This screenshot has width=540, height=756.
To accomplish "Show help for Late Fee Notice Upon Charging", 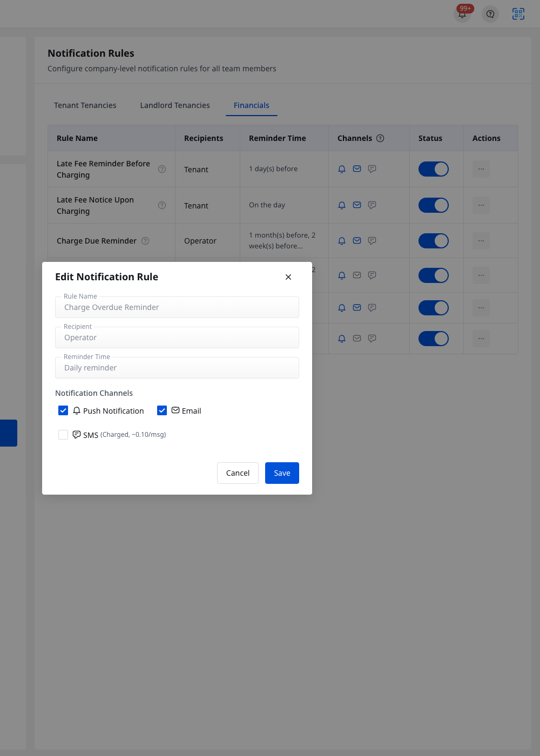I will point(162,205).
